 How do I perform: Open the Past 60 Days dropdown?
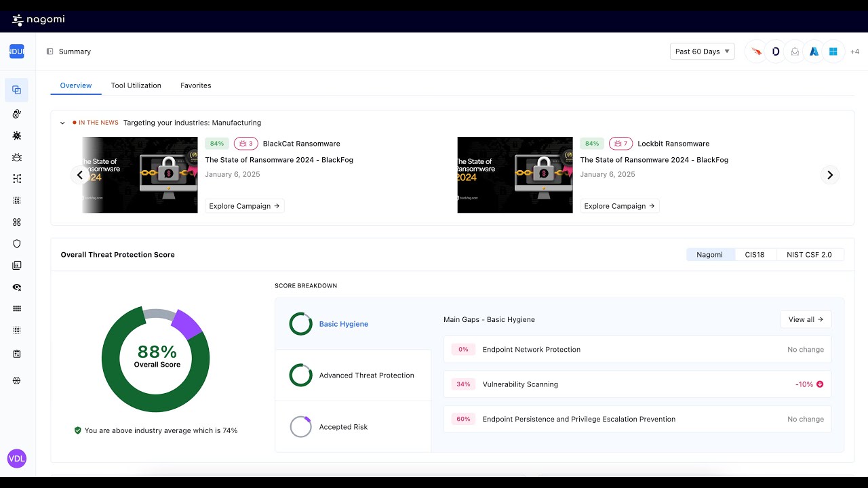(x=703, y=52)
